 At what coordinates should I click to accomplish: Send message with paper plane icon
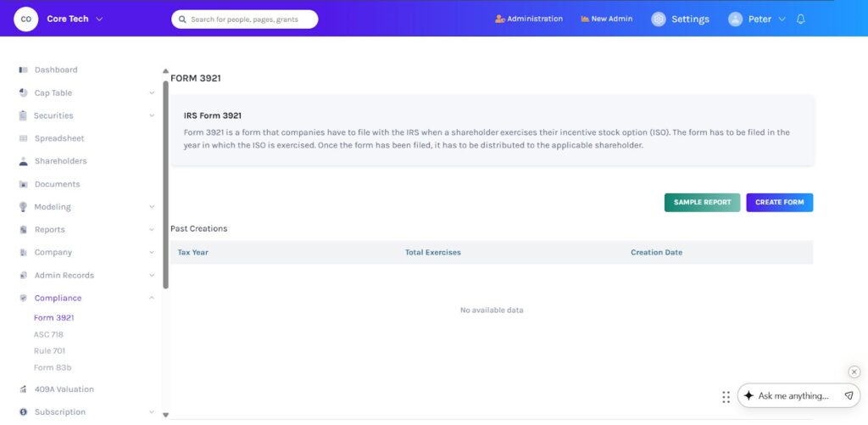[849, 395]
